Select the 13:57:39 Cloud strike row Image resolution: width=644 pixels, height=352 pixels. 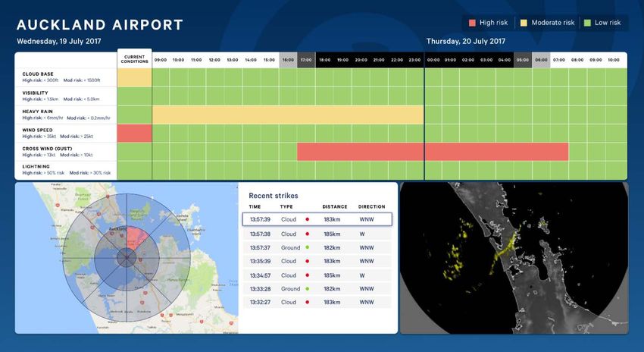317,219
